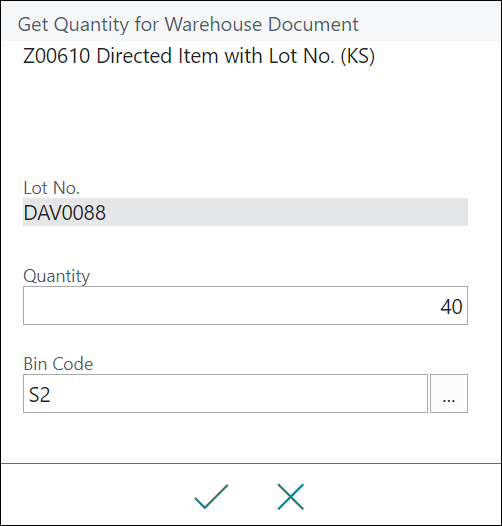Click the Quantity field label

pyautogui.click(x=56, y=276)
